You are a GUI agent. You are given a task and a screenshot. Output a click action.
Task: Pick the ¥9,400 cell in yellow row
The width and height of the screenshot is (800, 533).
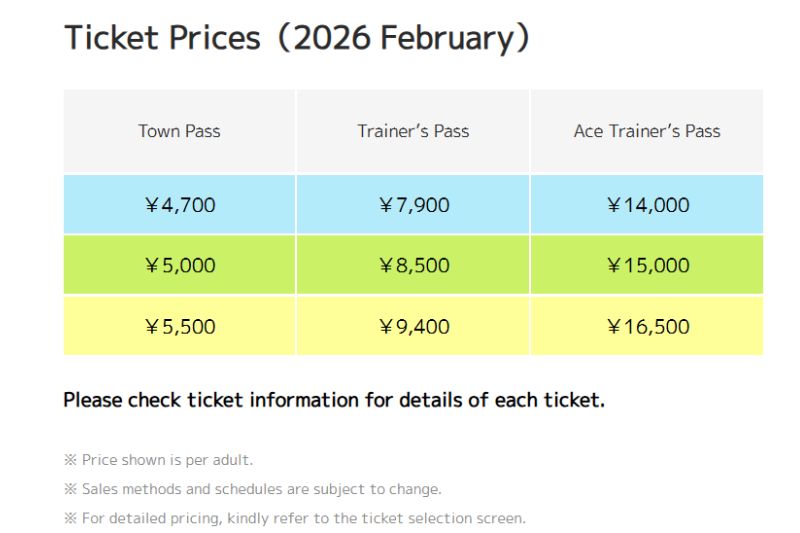point(413,326)
